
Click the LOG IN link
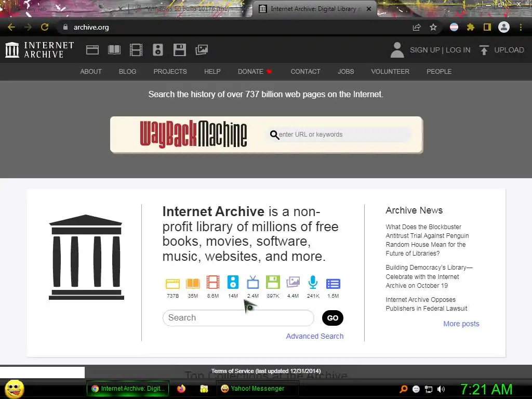click(458, 50)
